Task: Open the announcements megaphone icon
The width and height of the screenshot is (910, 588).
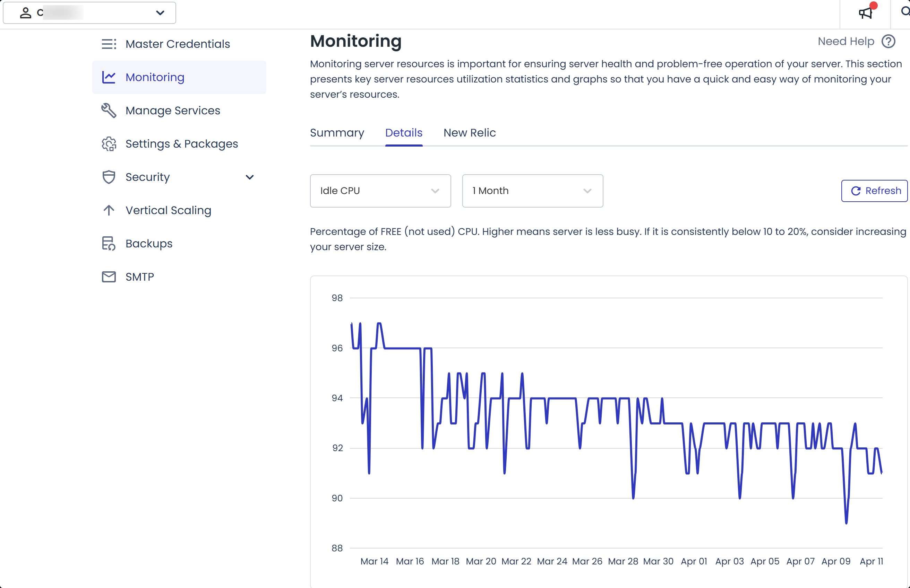Action: click(x=866, y=12)
